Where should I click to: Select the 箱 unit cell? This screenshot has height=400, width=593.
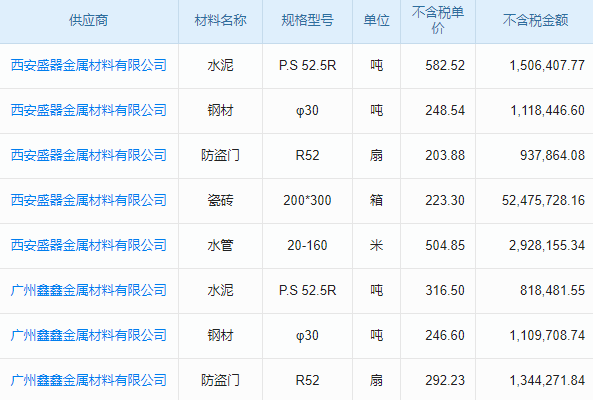376,200
